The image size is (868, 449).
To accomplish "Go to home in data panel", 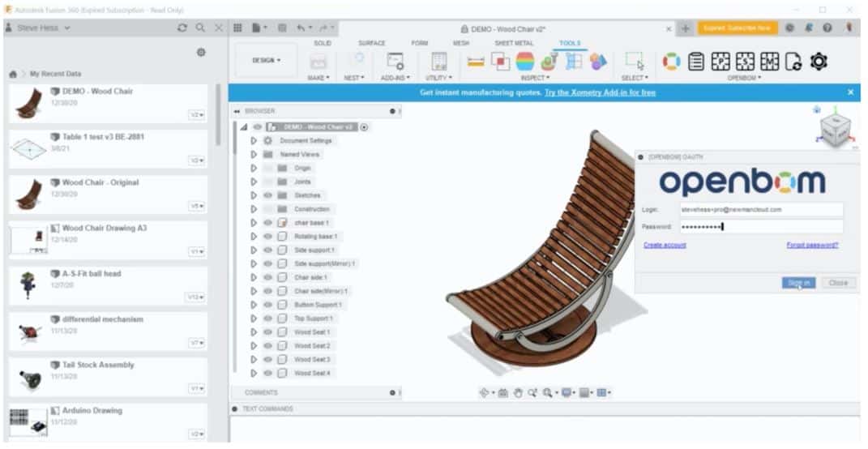I will point(13,75).
